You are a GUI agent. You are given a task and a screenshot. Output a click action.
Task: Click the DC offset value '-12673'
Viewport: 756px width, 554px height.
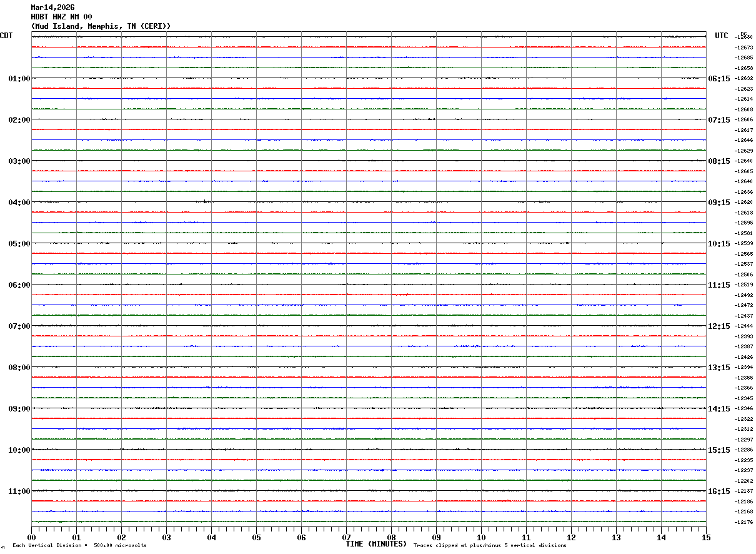[x=744, y=48]
